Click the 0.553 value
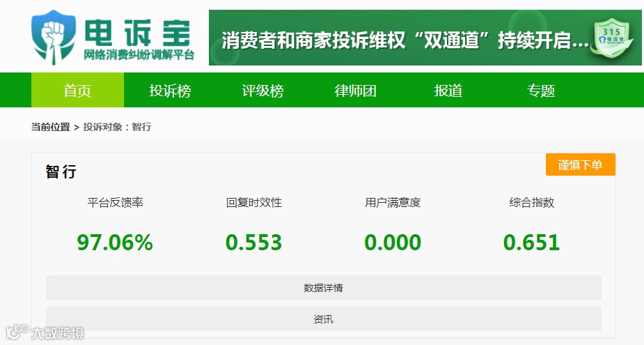Viewport: 644px width, 345px height. tap(254, 243)
